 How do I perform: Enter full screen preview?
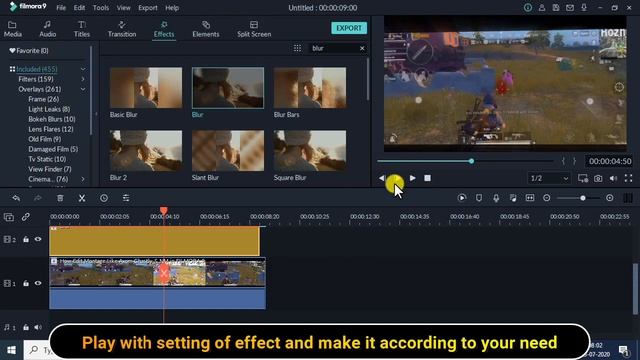(x=628, y=178)
